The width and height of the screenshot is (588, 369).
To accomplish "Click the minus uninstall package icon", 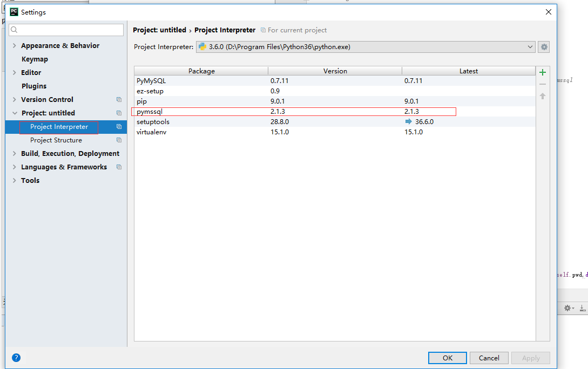I will click(x=543, y=84).
